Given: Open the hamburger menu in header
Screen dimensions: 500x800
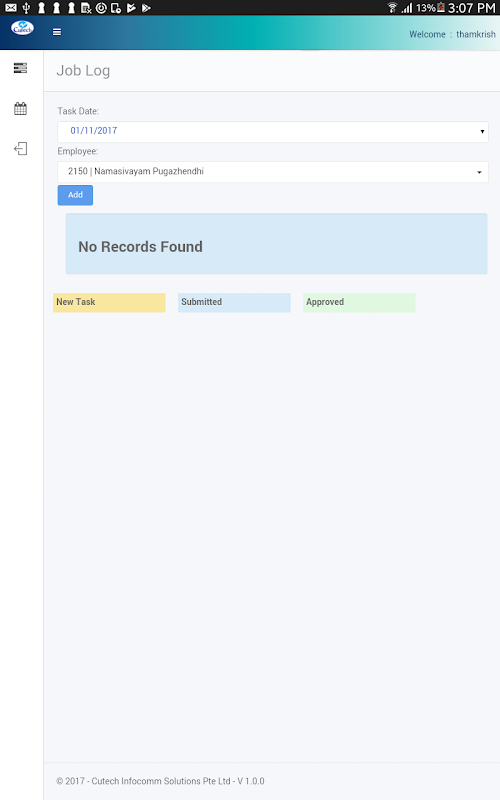Looking at the screenshot, I should point(57,32).
